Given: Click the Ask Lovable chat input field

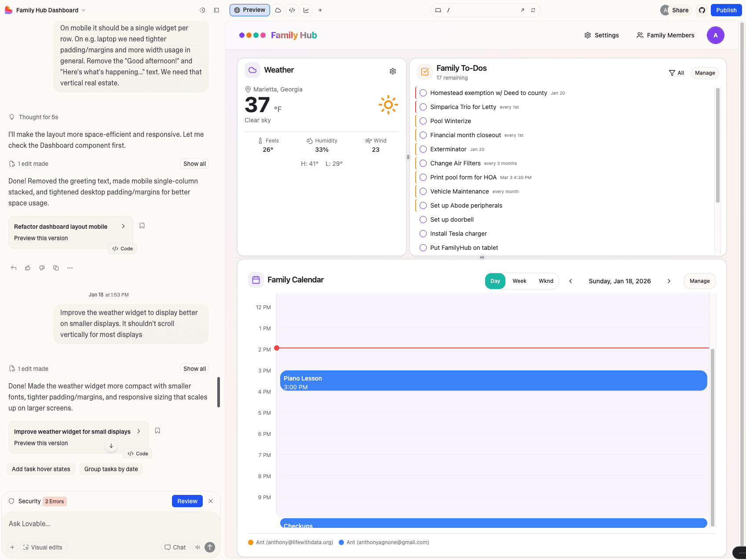Looking at the screenshot, I should pyautogui.click(x=88, y=523).
